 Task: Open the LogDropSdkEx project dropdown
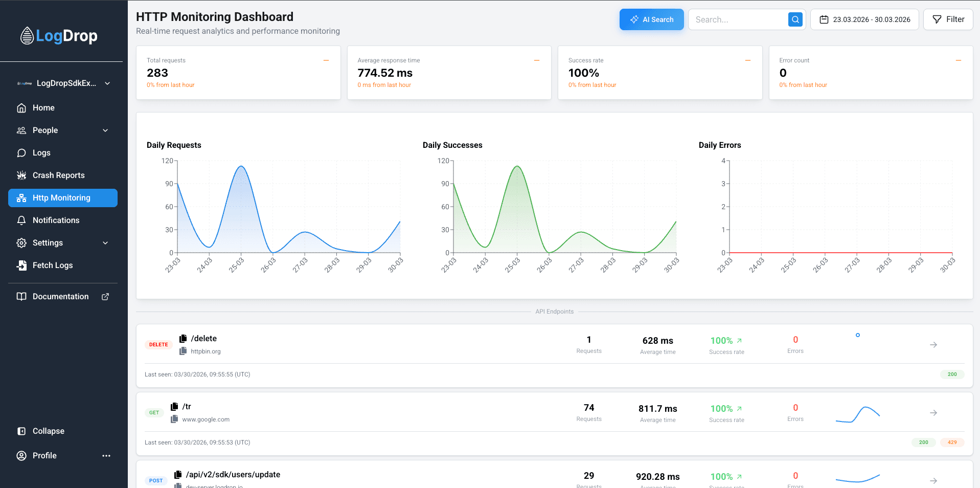pos(63,83)
